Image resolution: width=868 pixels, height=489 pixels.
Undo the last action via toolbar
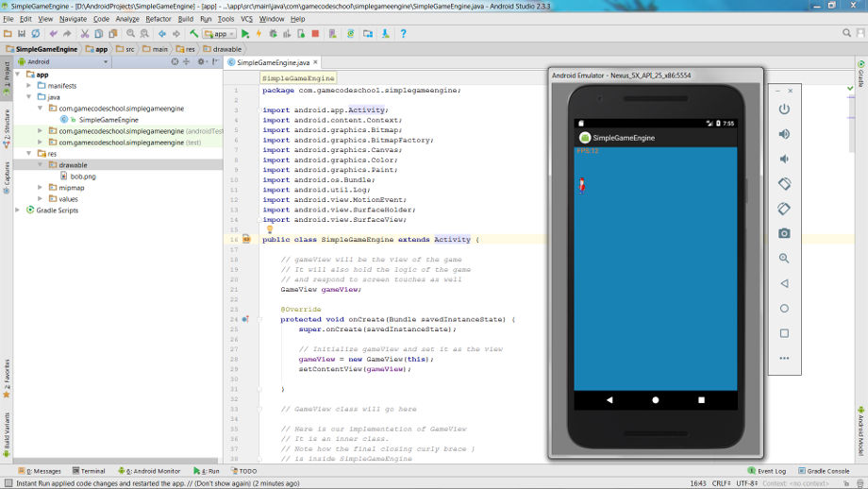click(x=53, y=34)
